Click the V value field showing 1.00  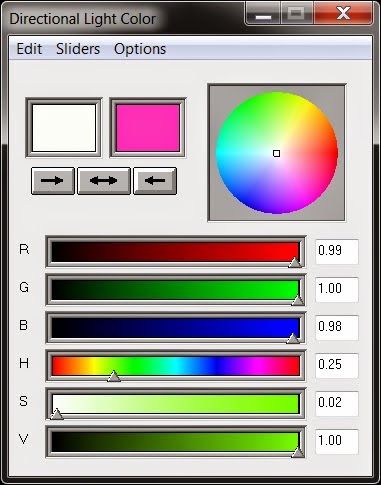[x=337, y=441]
